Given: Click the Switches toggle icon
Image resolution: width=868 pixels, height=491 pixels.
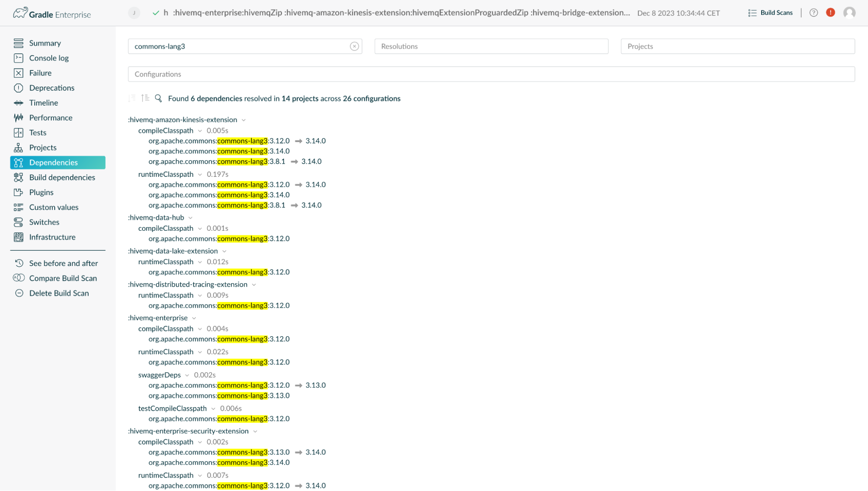Looking at the screenshot, I should click(18, 222).
